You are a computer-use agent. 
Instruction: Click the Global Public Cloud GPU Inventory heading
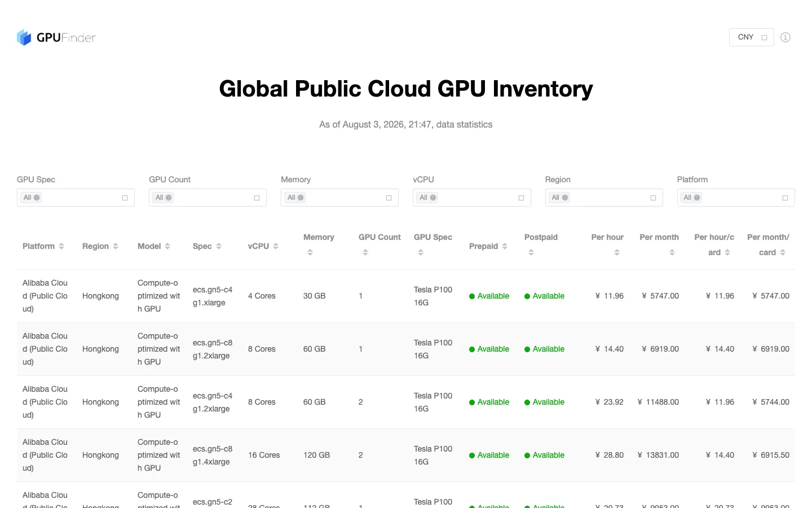pyautogui.click(x=406, y=89)
